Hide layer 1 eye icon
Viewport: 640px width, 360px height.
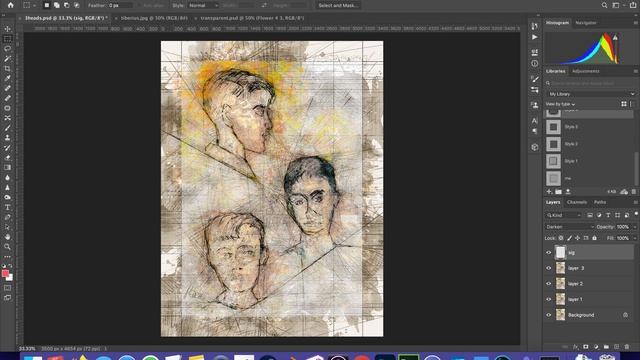pos(549,299)
